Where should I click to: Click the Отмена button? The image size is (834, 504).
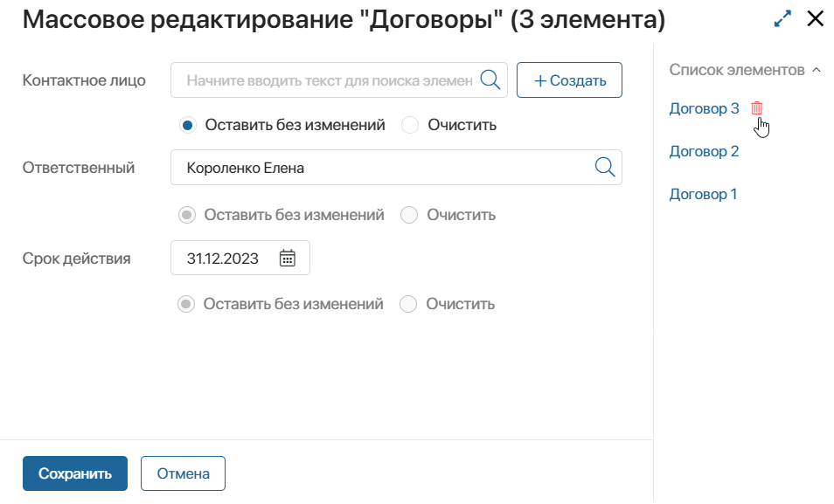coord(183,473)
